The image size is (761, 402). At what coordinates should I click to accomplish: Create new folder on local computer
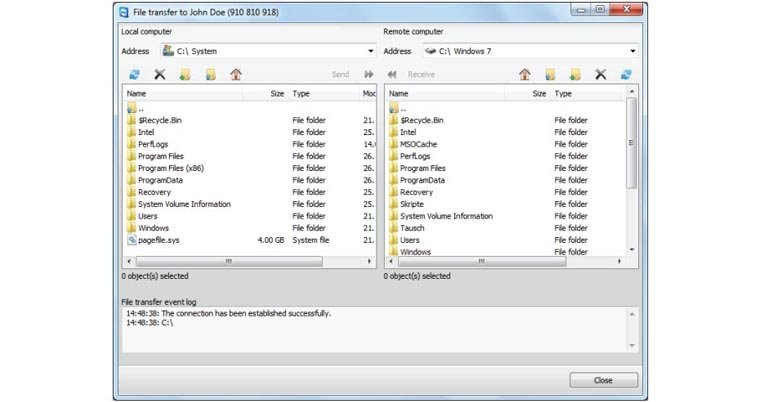pos(185,74)
